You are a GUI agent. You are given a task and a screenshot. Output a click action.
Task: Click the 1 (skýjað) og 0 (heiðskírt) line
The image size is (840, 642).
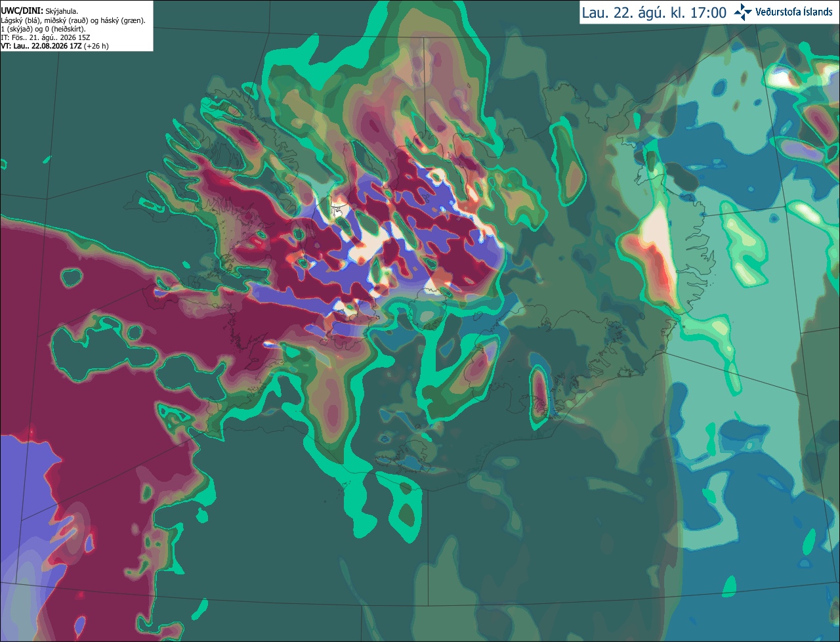[x=43, y=29]
